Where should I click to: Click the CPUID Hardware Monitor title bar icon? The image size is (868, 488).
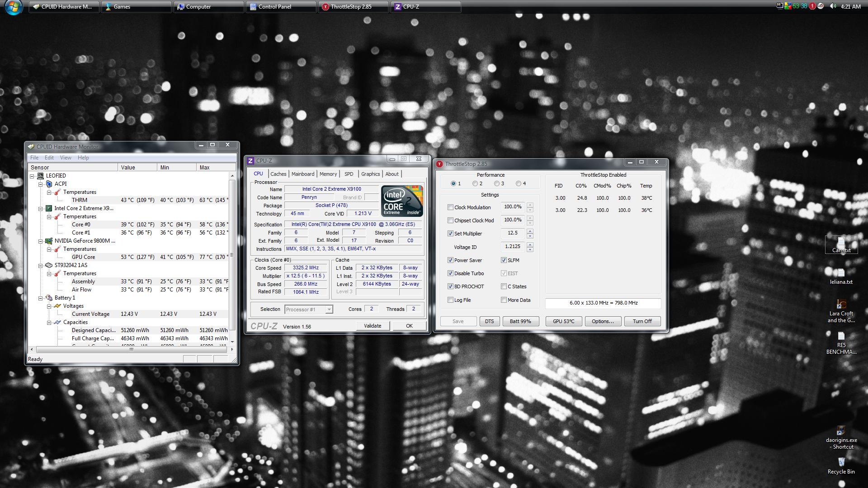point(31,146)
